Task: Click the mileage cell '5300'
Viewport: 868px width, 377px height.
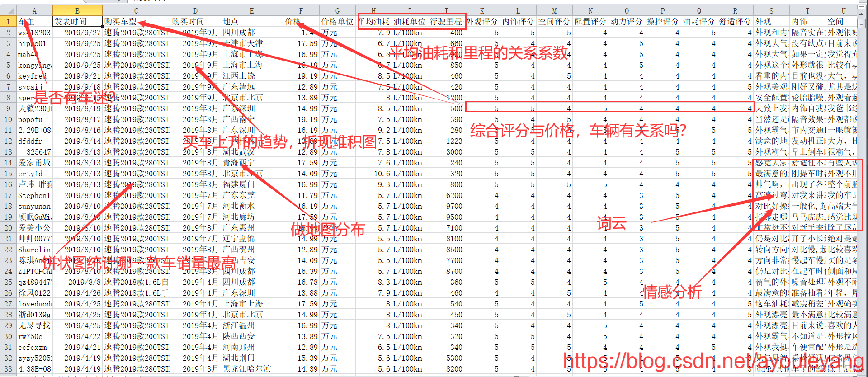Action: tap(446, 358)
